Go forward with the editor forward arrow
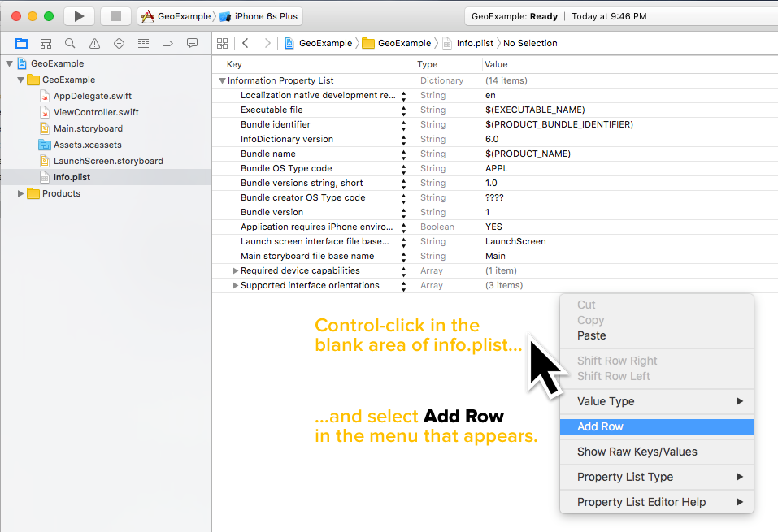The width and height of the screenshot is (778, 532). [267, 44]
